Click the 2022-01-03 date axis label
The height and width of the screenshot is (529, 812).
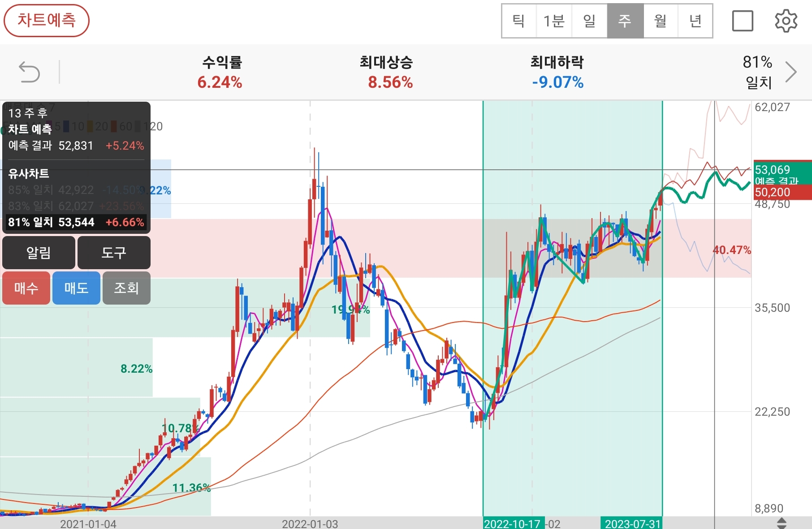click(310, 524)
